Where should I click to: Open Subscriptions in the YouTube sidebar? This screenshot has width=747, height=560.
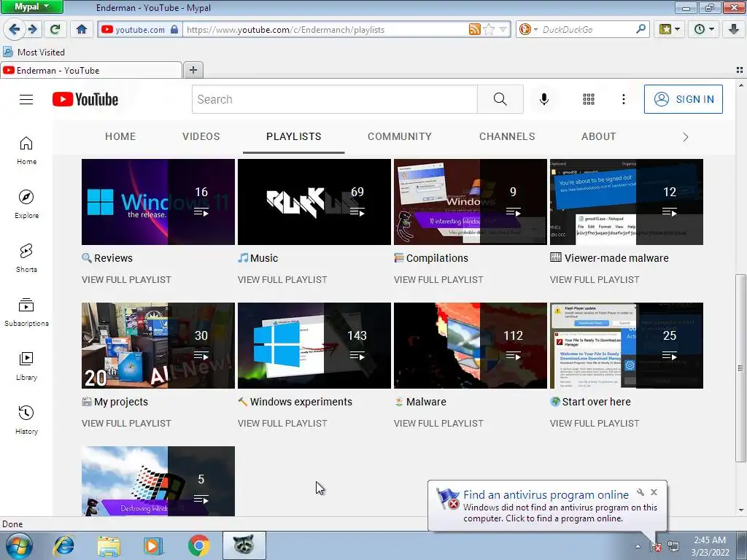(26, 312)
